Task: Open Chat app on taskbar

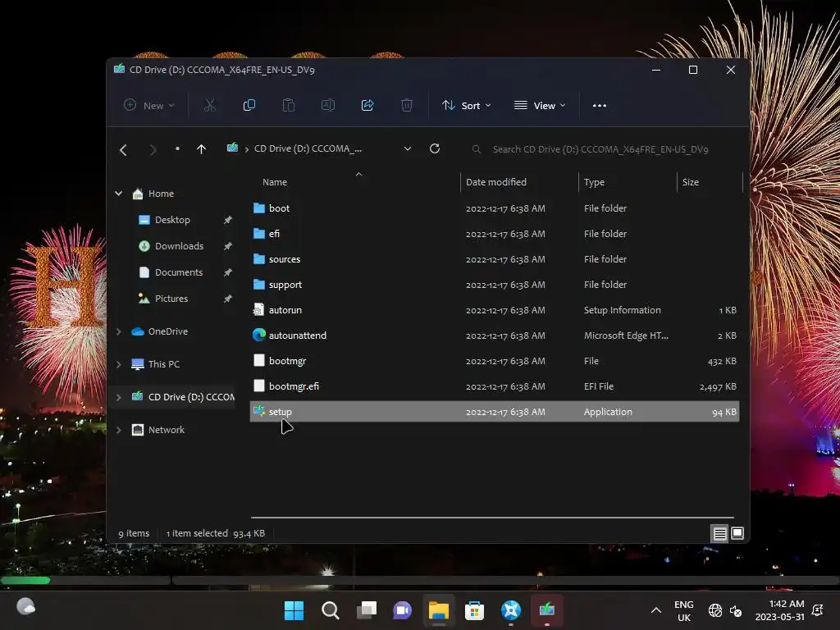Action: pyautogui.click(x=402, y=610)
